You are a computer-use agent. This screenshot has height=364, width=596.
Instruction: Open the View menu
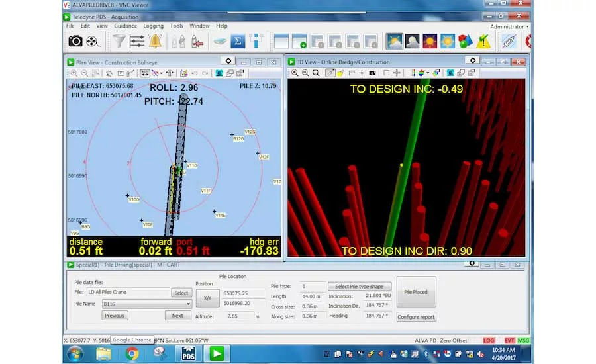[101, 26]
